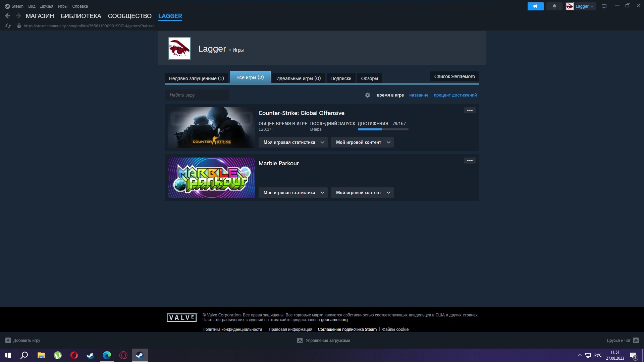Open uTorrent from taskbar
Screen dimensions: 644x362
[58, 355]
